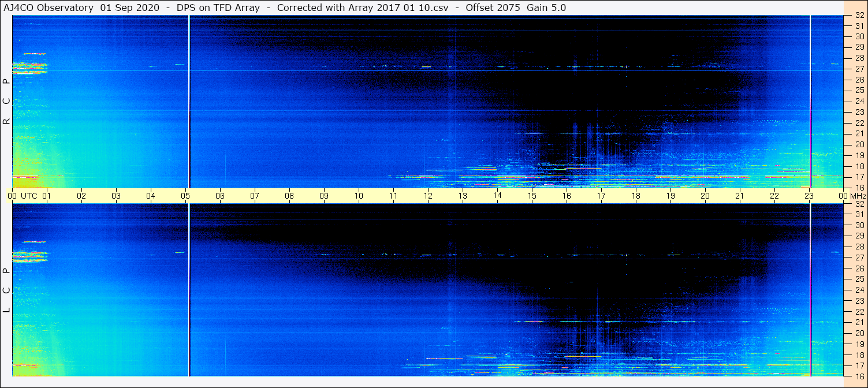The height and width of the screenshot is (388, 868).
Task: Click the 28 MHz tick in the RCP panel
Action: (x=859, y=58)
